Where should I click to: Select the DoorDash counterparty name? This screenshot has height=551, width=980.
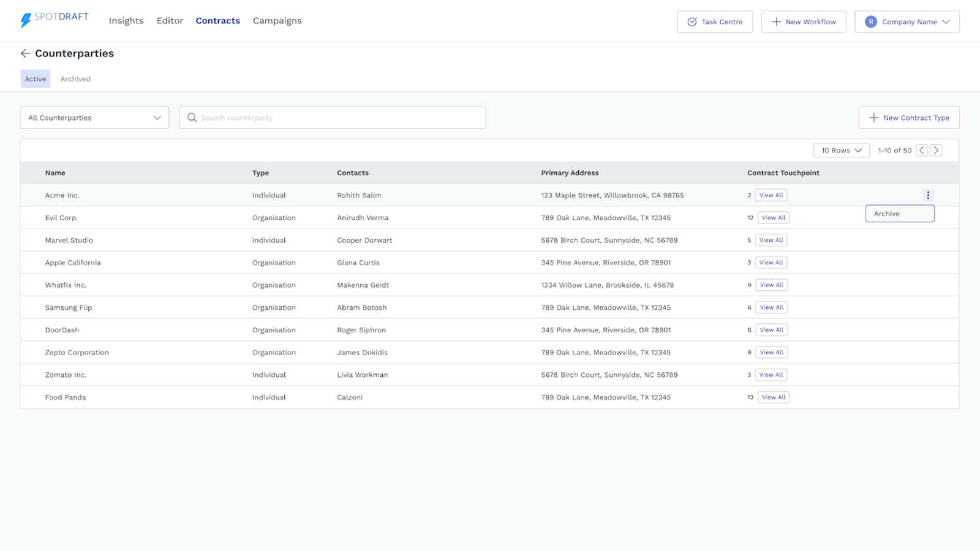tap(62, 330)
